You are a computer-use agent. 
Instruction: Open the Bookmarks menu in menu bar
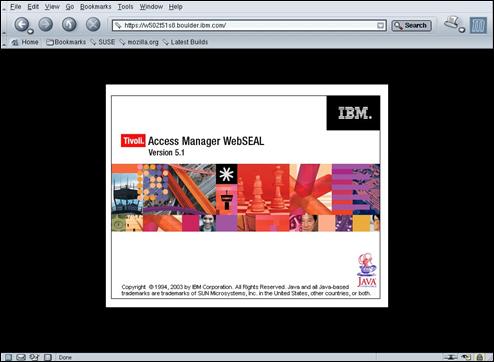(x=96, y=7)
